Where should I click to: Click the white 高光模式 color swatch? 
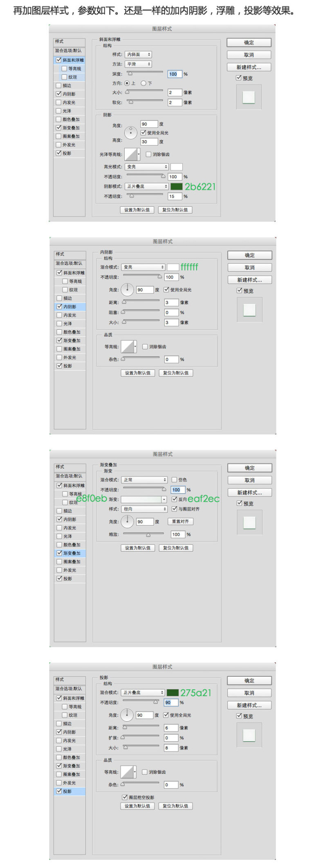pyautogui.click(x=177, y=167)
